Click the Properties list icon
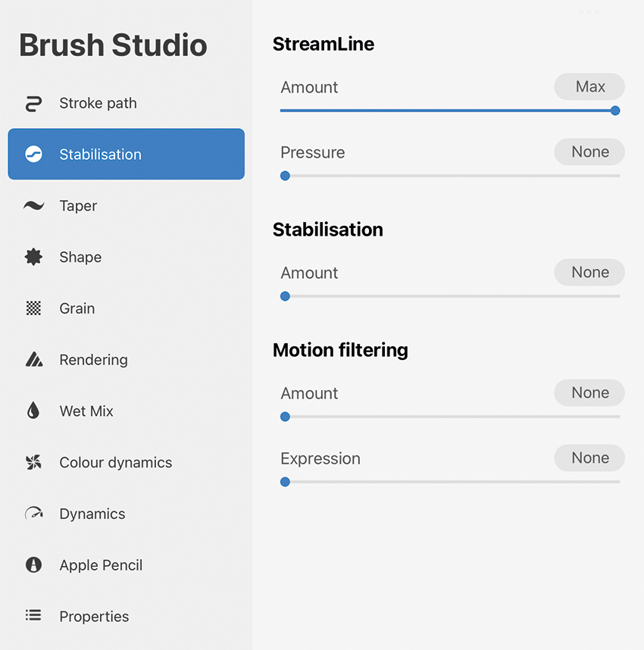 (33, 616)
